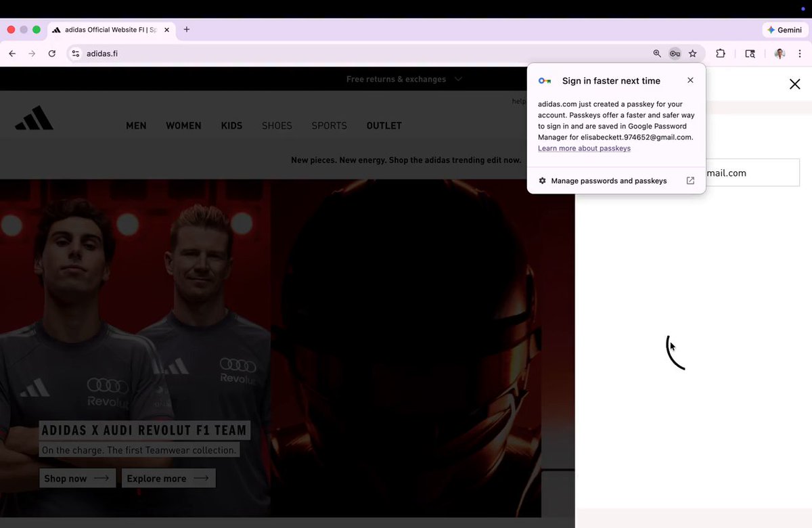Image resolution: width=812 pixels, height=528 pixels.
Task: Close the Sign in faster popup
Action: point(690,80)
